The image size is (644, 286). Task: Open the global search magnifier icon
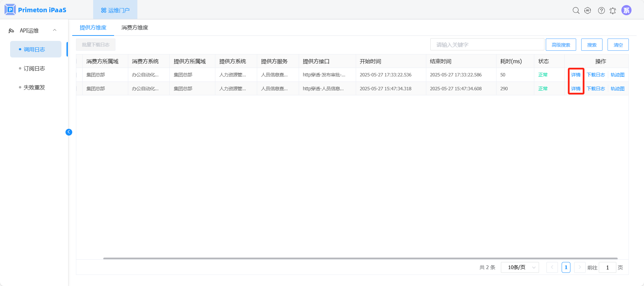(x=576, y=10)
